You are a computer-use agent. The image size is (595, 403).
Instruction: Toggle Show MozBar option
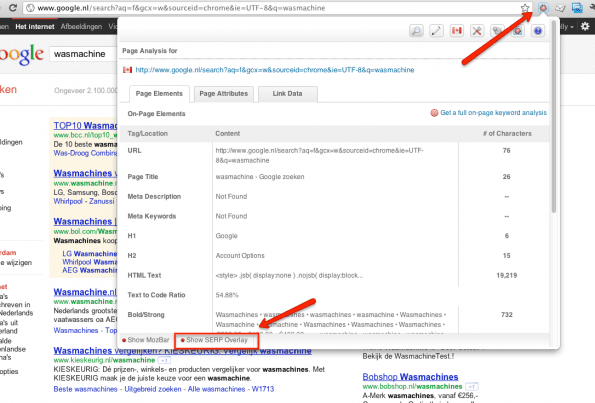tap(146, 340)
